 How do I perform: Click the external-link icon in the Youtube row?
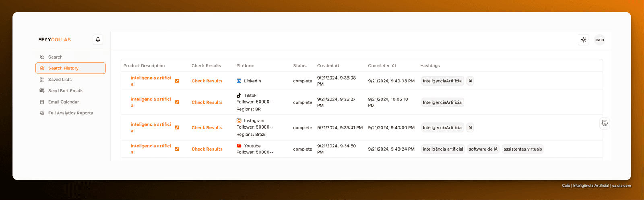point(177,149)
